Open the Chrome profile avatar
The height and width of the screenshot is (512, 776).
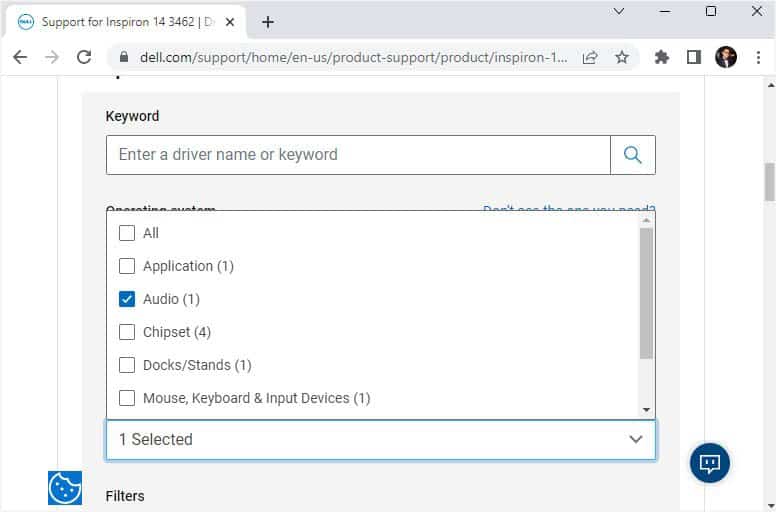click(x=726, y=57)
